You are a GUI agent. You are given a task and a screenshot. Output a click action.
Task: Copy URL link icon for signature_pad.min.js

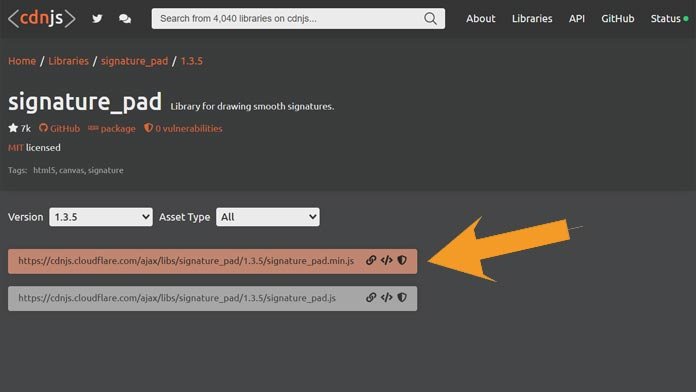(x=371, y=261)
